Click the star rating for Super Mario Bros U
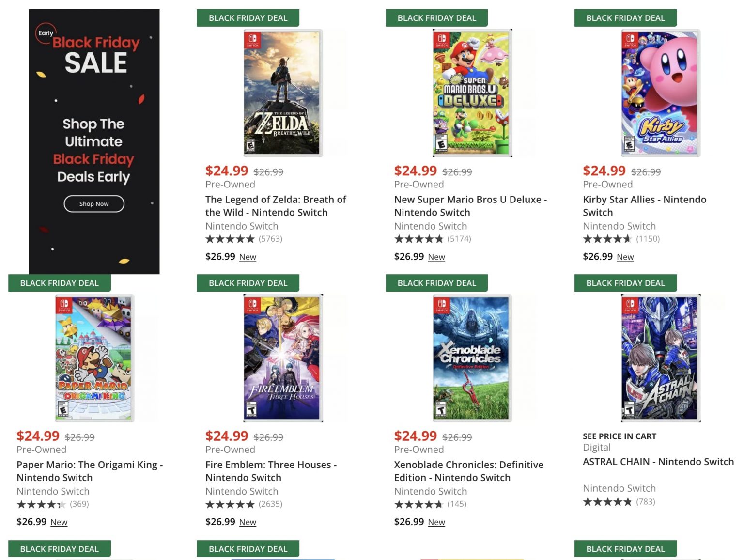The height and width of the screenshot is (560, 744). (418, 239)
